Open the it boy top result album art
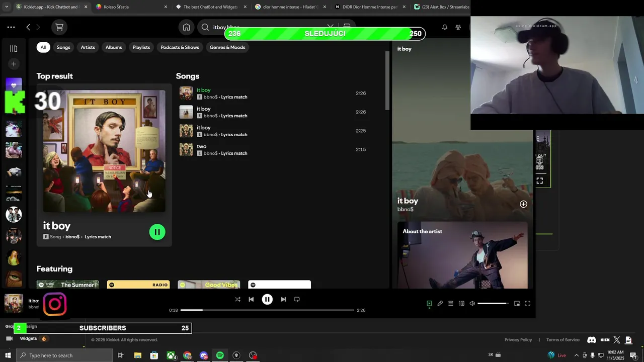Image resolution: width=644 pixels, height=362 pixels. point(104,151)
